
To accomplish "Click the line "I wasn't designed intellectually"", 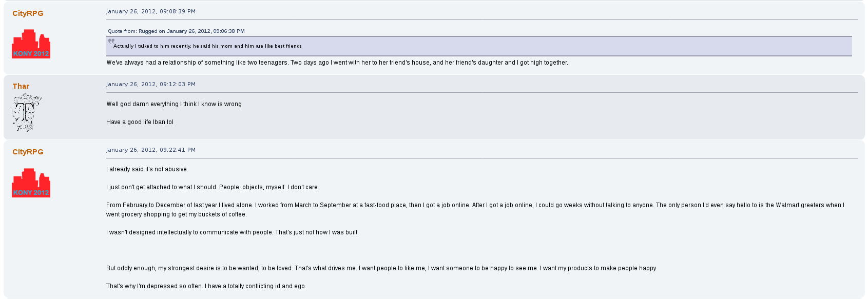I will tap(233, 232).
